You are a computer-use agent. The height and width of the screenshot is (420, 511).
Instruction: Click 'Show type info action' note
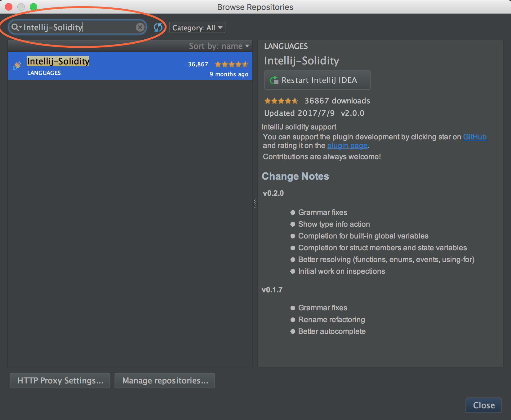[334, 224]
